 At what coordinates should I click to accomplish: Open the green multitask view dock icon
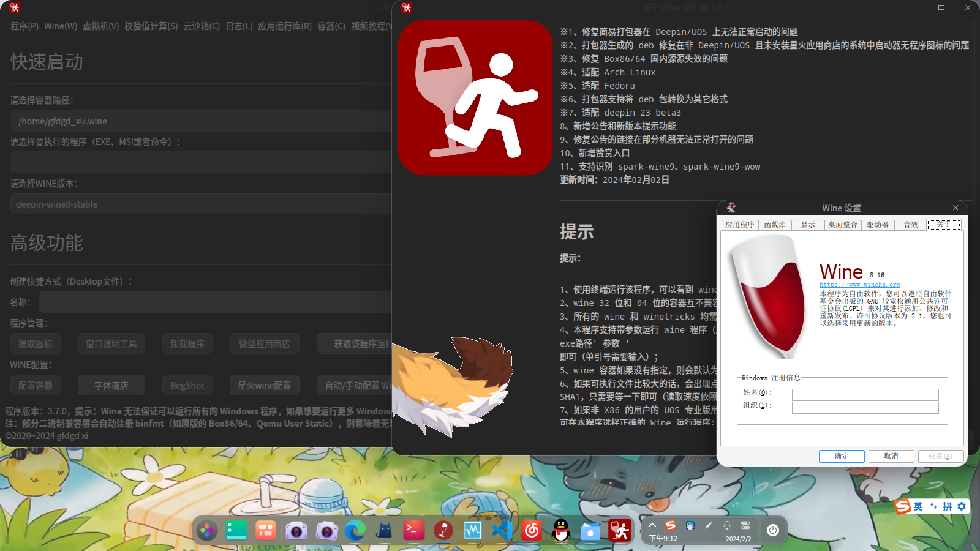coord(236,530)
